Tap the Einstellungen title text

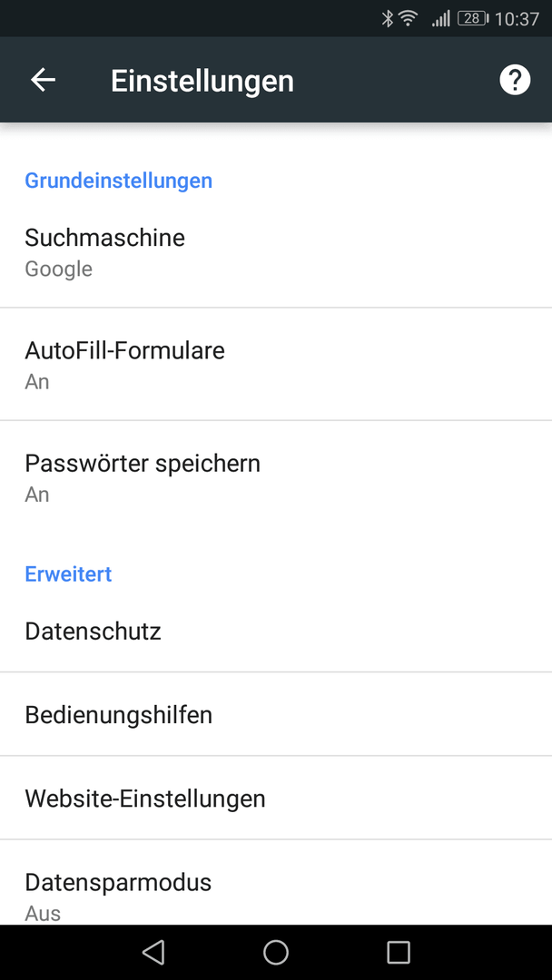[x=202, y=81]
